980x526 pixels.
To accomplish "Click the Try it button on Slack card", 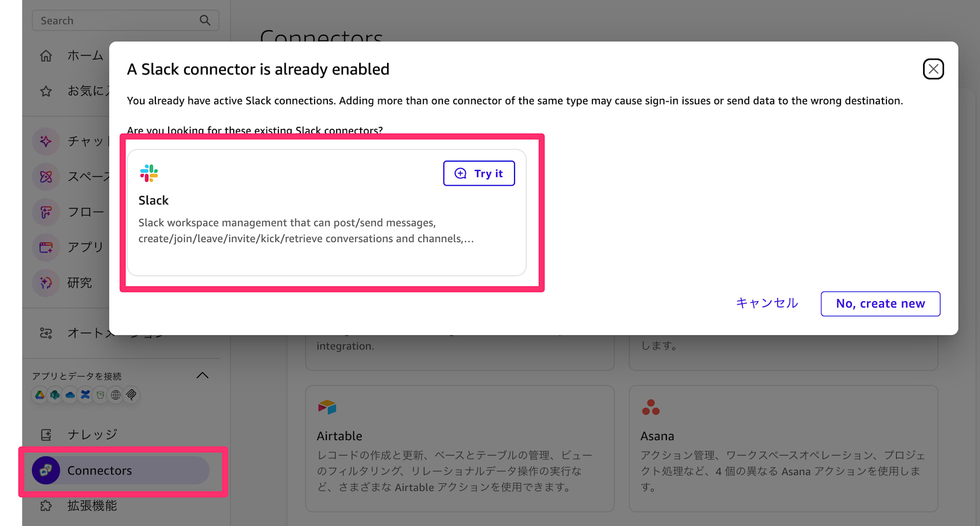I will coord(479,173).
